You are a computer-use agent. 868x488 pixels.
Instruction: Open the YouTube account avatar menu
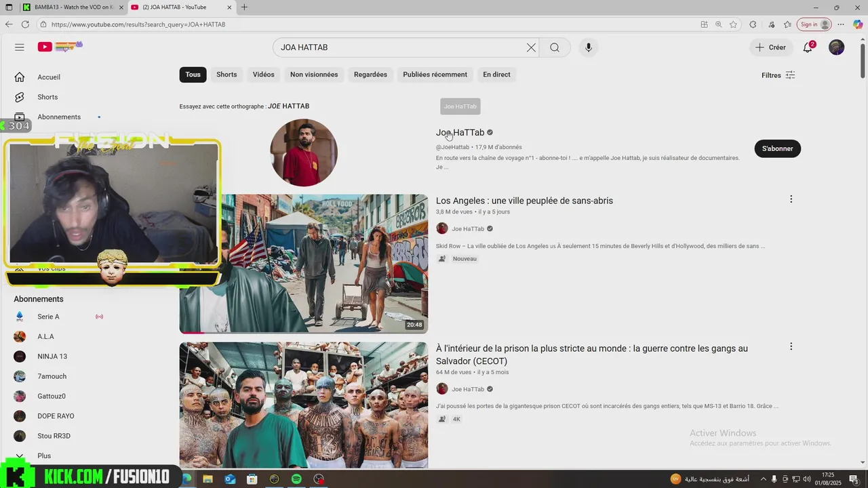[837, 47]
